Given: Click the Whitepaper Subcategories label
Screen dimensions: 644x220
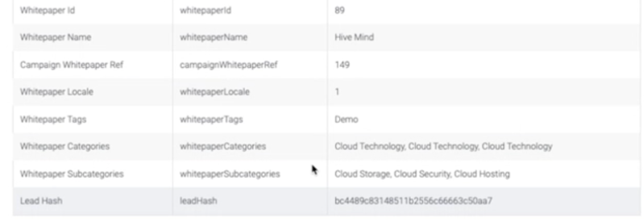Looking at the screenshot, I should pyautogui.click(x=71, y=174).
